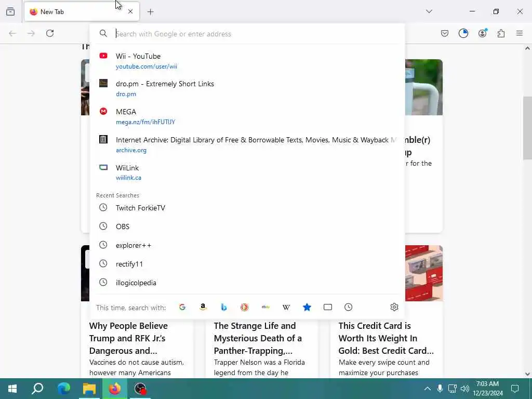Viewport: 532px width, 399px height.
Task: Search this time with eBay
Action: [265, 308]
